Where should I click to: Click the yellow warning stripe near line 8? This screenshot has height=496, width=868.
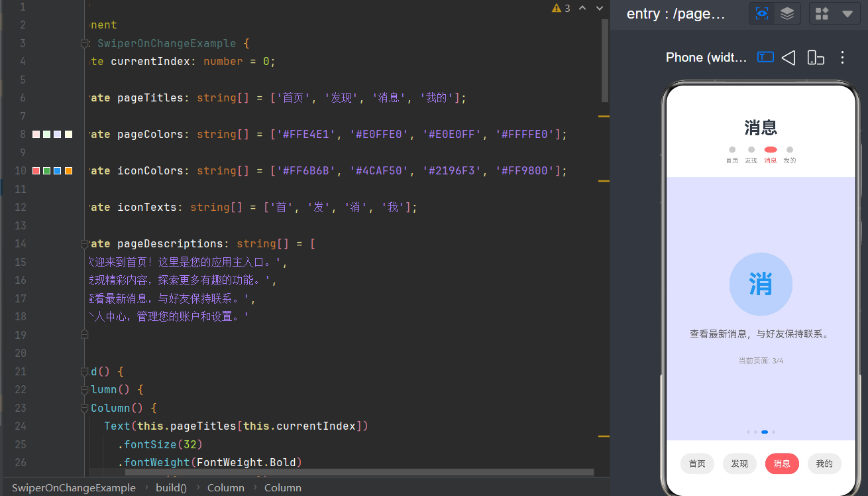click(x=604, y=116)
